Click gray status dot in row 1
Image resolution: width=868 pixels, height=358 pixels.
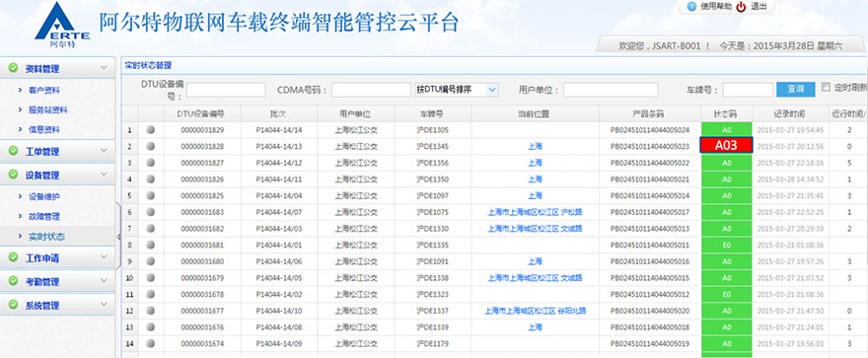tap(151, 130)
